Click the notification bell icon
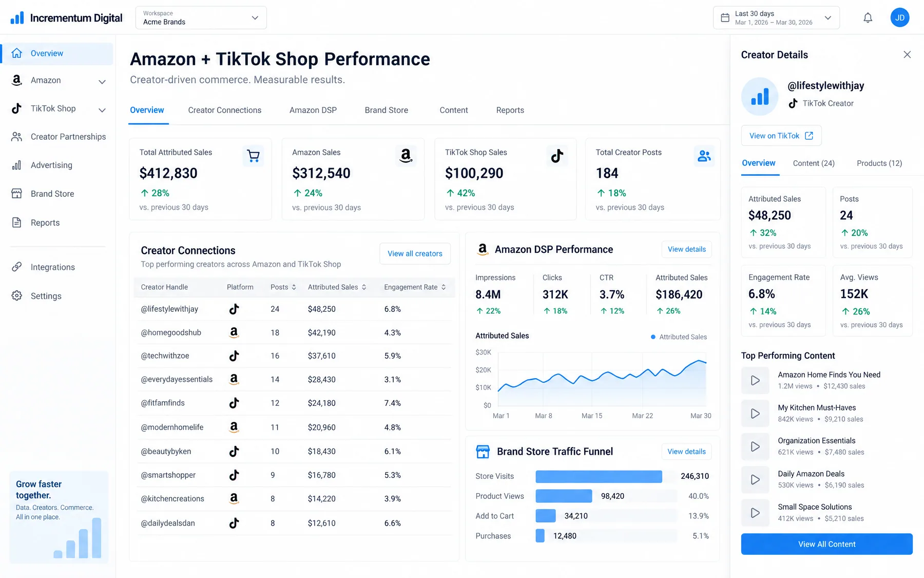924x578 pixels. point(868,18)
